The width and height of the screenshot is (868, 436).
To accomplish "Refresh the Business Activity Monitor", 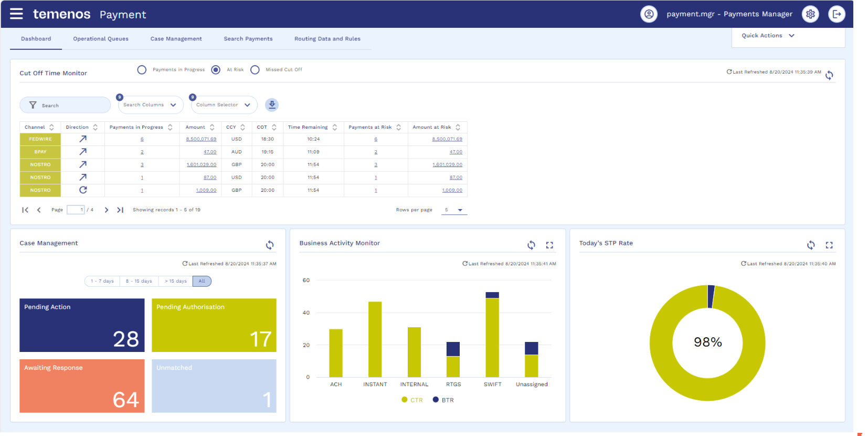I will point(531,245).
